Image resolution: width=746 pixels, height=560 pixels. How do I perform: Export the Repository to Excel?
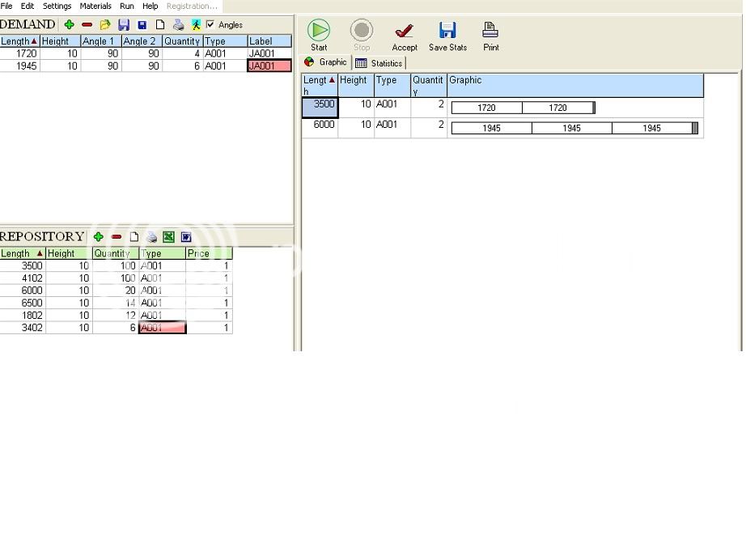tap(168, 237)
